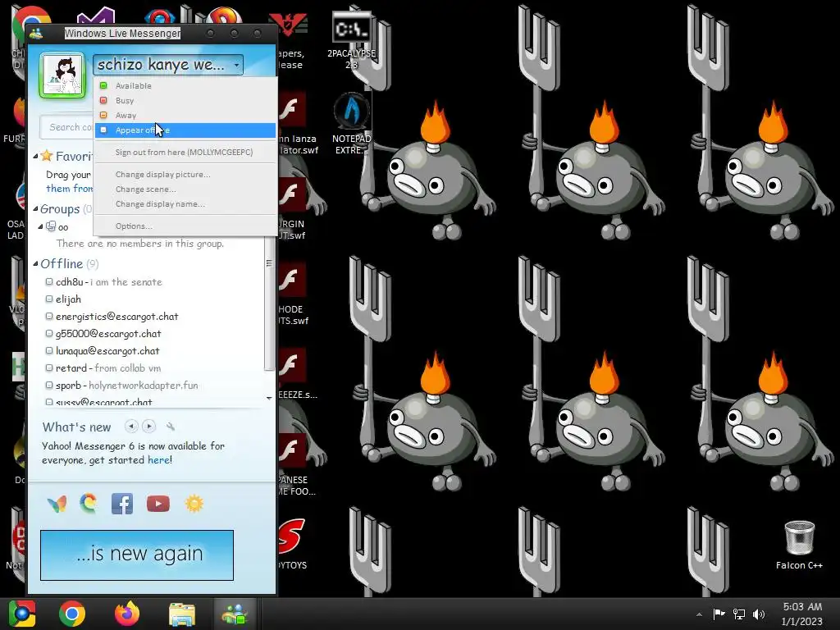The height and width of the screenshot is (630, 840).
Task: Open network tray icon
Action: 739,614
